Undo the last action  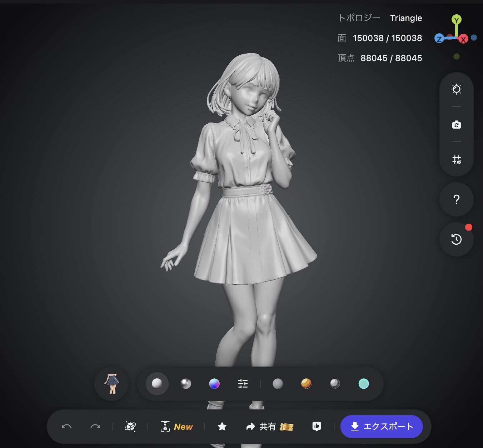[x=67, y=427]
